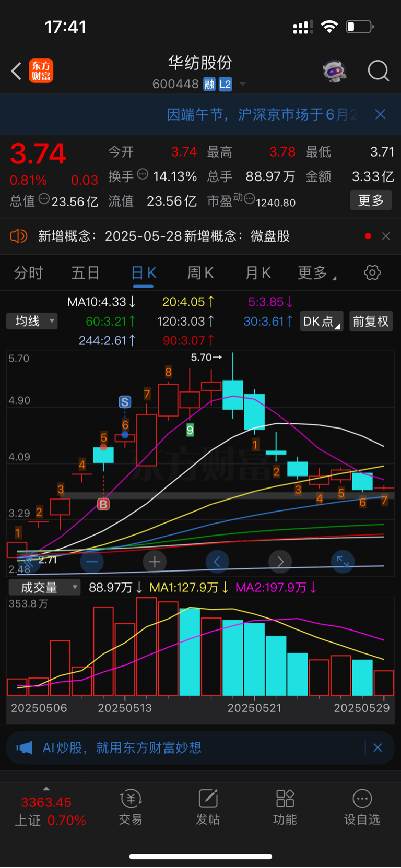Open the 交易 trade tab
This screenshot has width=401, height=868.
tap(131, 807)
